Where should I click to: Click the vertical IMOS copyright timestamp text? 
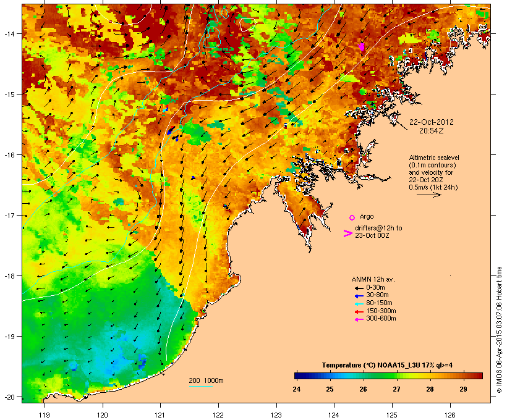tap(500, 330)
